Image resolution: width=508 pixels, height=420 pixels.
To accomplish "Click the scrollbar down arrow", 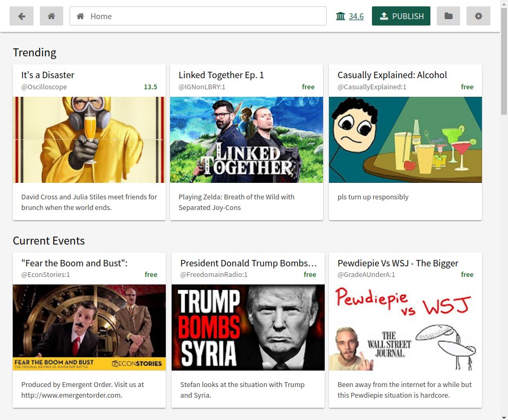I will click(504, 416).
